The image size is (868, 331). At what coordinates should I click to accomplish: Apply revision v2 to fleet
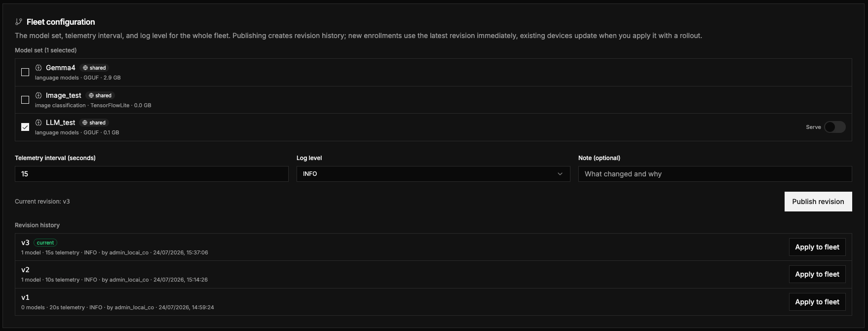[x=817, y=274]
